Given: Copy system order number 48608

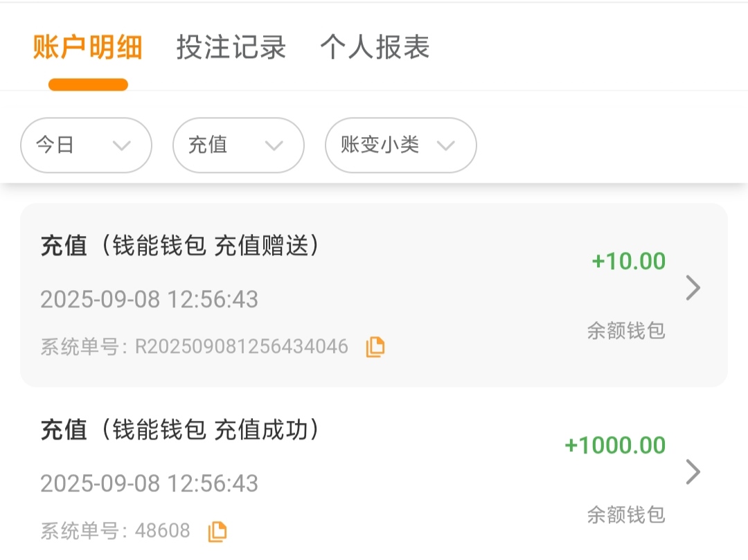Looking at the screenshot, I should click(217, 531).
